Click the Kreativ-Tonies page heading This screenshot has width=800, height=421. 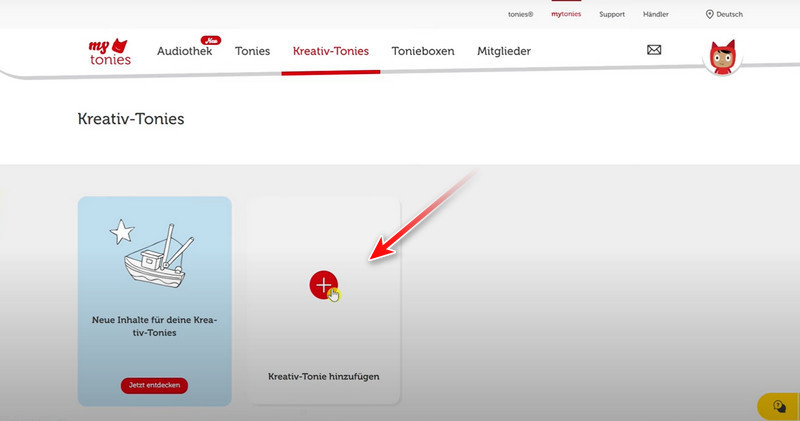pyautogui.click(x=131, y=119)
